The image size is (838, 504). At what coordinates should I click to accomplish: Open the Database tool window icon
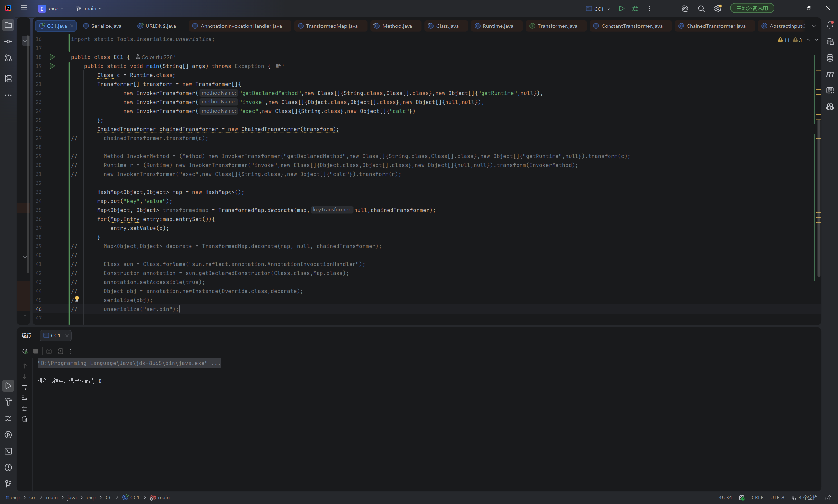click(830, 58)
